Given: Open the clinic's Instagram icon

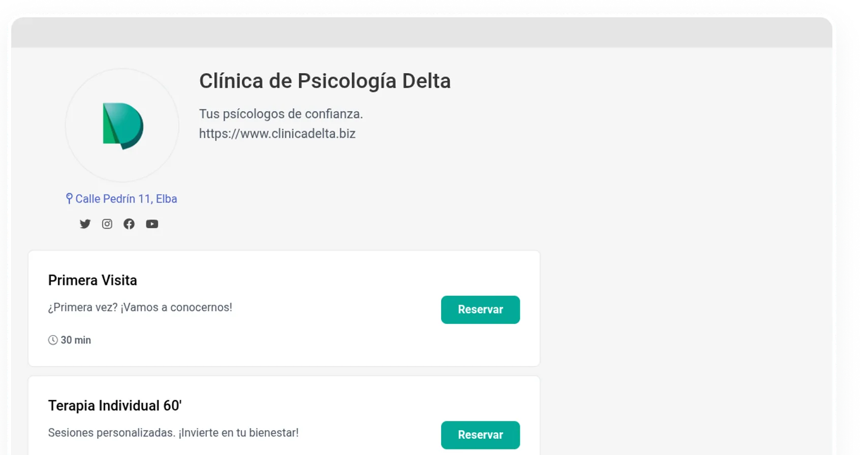Looking at the screenshot, I should pyautogui.click(x=107, y=223).
